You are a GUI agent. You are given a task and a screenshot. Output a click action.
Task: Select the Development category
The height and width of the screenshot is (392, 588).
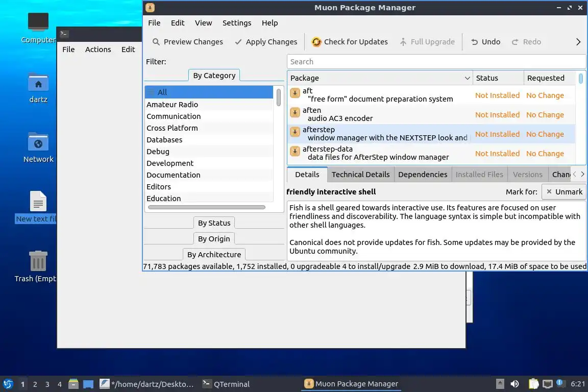tap(209, 163)
